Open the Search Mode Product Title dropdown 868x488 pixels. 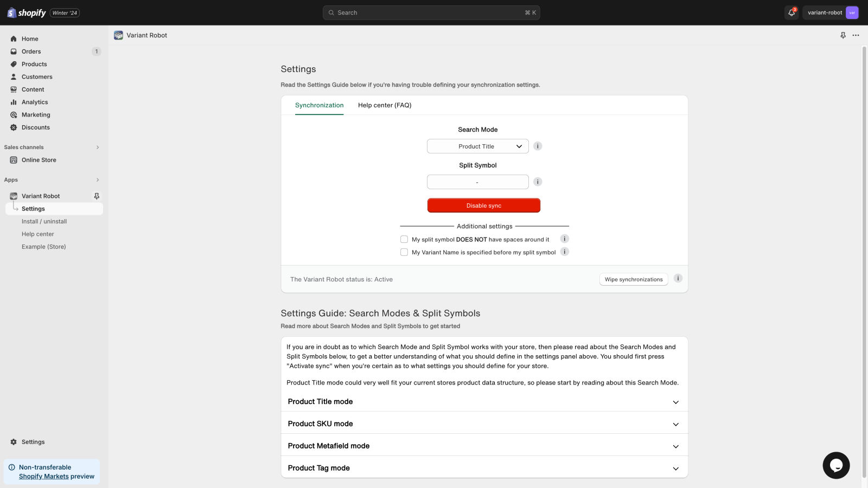[477, 146]
